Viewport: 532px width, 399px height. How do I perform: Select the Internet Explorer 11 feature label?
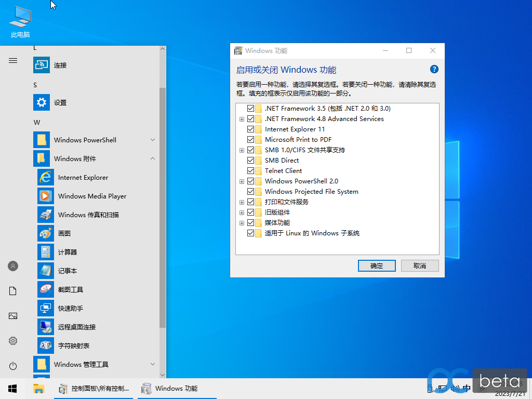click(295, 129)
